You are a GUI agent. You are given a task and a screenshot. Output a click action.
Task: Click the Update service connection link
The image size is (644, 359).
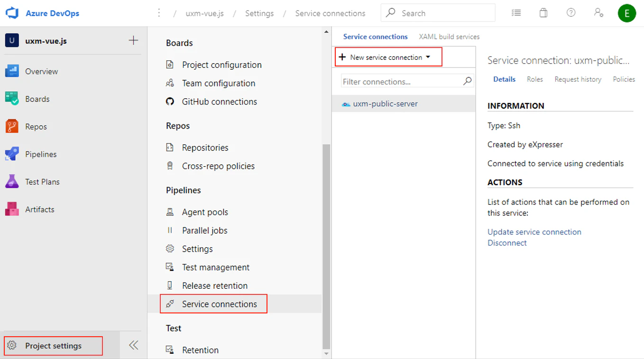pyautogui.click(x=534, y=232)
